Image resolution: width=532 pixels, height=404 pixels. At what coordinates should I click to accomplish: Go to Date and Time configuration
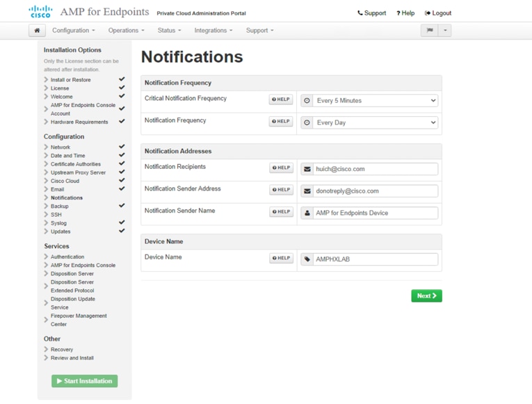68,156
